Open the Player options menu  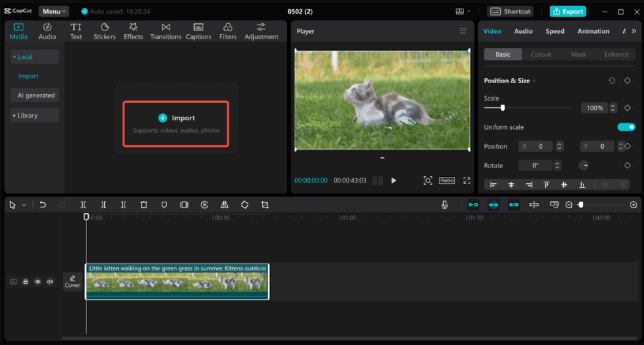click(x=463, y=31)
